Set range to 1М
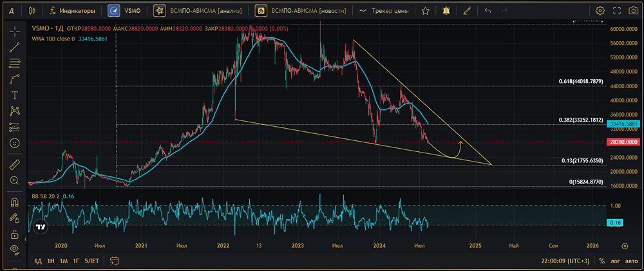Image resolution: width=644 pixels, height=271 pixels. pyautogui.click(x=64, y=261)
